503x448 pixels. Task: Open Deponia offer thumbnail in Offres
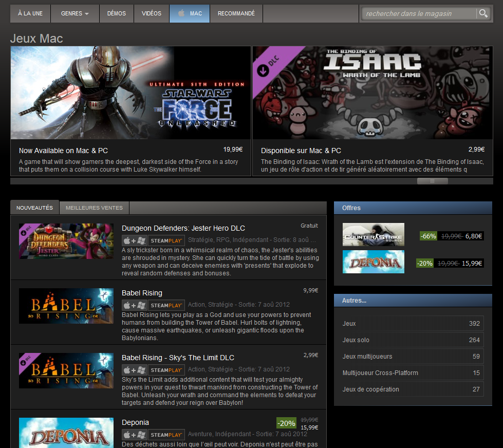[374, 262]
